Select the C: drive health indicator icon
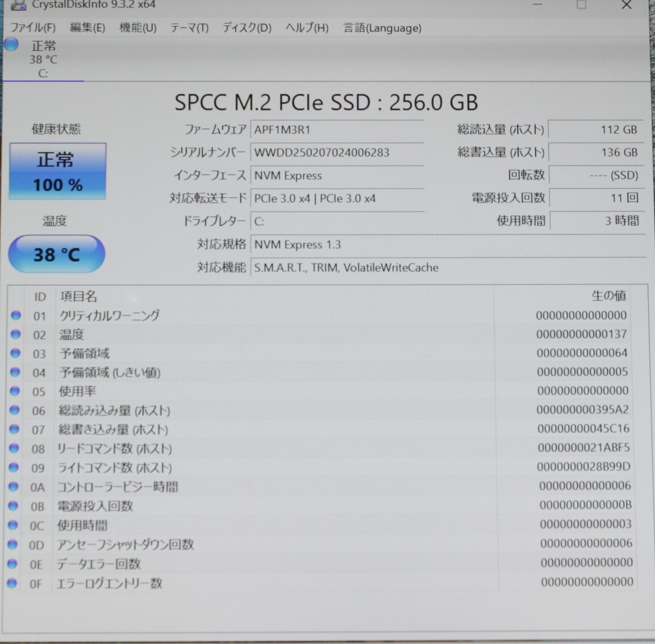Screen dimensions: 655x644 [x=11, y=44]
